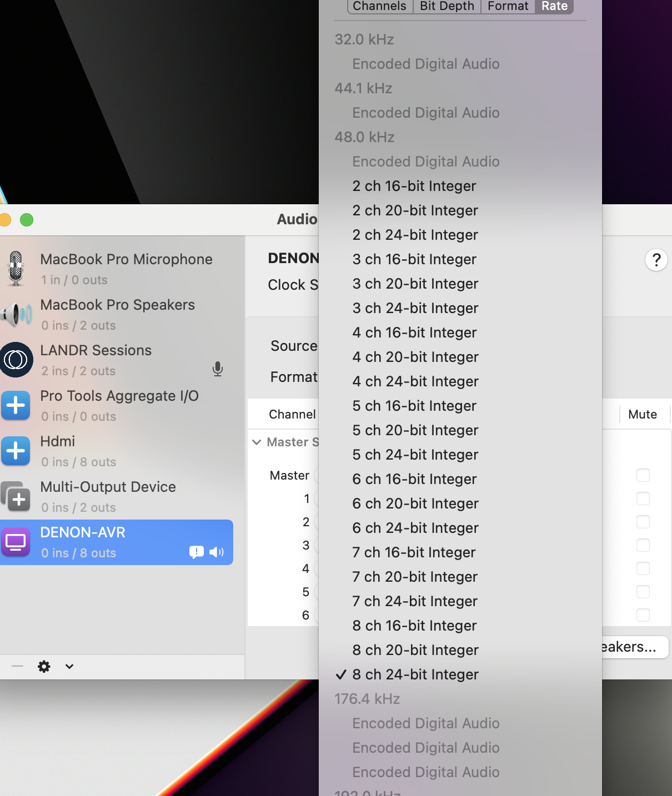Toggle Mute checkbox for channel 5
Image resolution: width=672 pixels, height=796 pixels.
[643, 592]
